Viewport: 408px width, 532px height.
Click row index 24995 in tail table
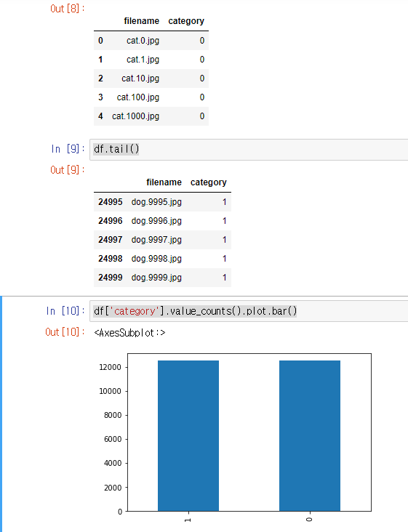(111, 202)
